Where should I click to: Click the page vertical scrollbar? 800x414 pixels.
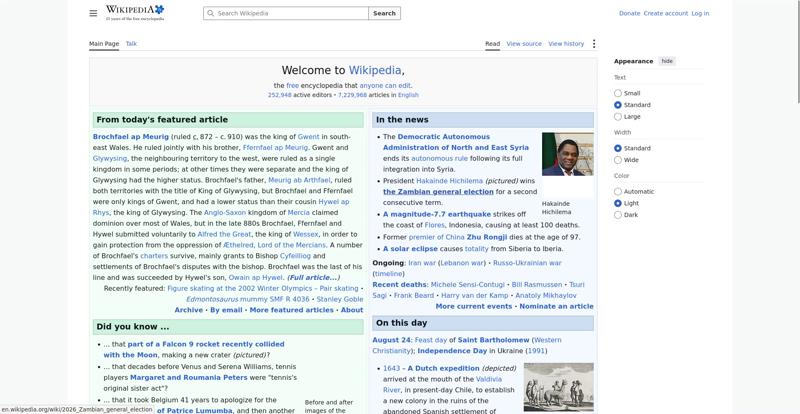[797, 51]
